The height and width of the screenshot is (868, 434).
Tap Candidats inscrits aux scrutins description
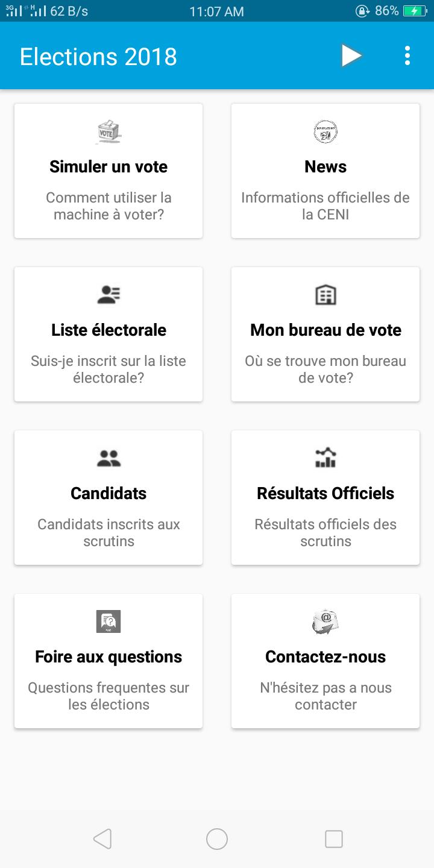click(x=108, y=533)
